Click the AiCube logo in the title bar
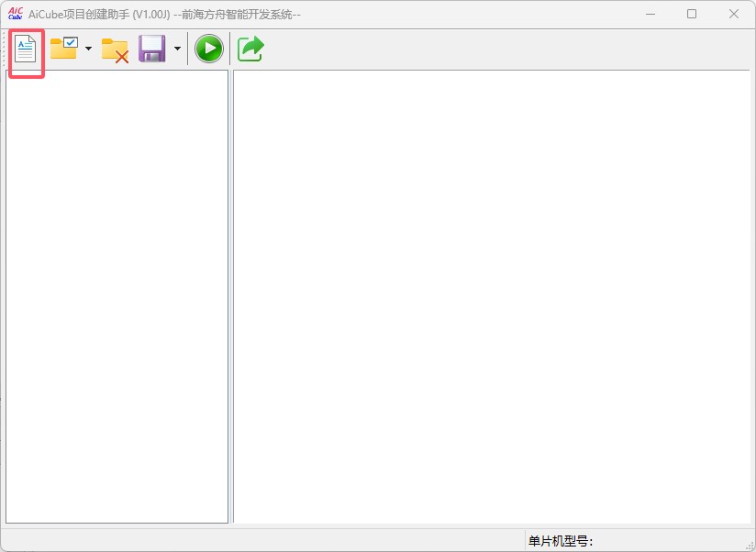756x552 pixels. point(16,14)
